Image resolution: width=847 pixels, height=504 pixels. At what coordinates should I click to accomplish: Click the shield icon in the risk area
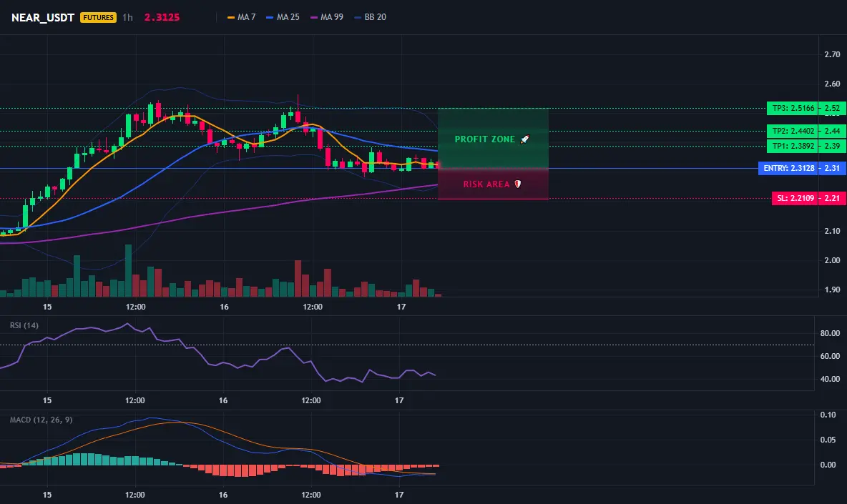517,184
